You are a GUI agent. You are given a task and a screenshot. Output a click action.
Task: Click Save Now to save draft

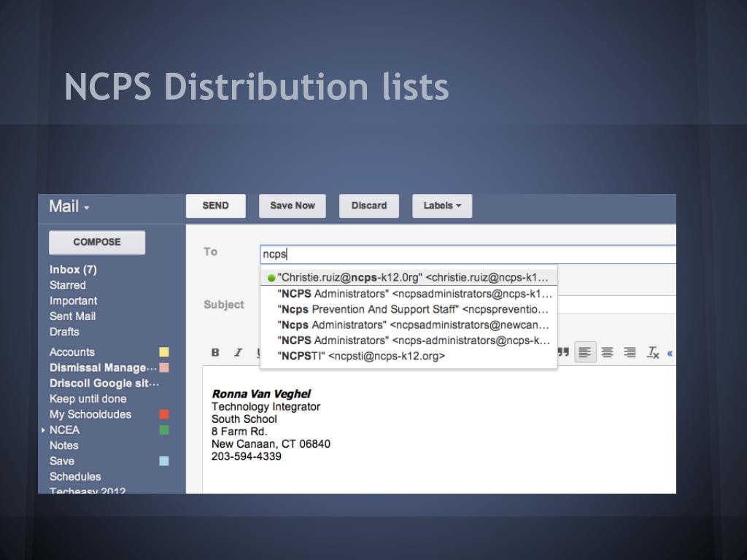(292, 206)
